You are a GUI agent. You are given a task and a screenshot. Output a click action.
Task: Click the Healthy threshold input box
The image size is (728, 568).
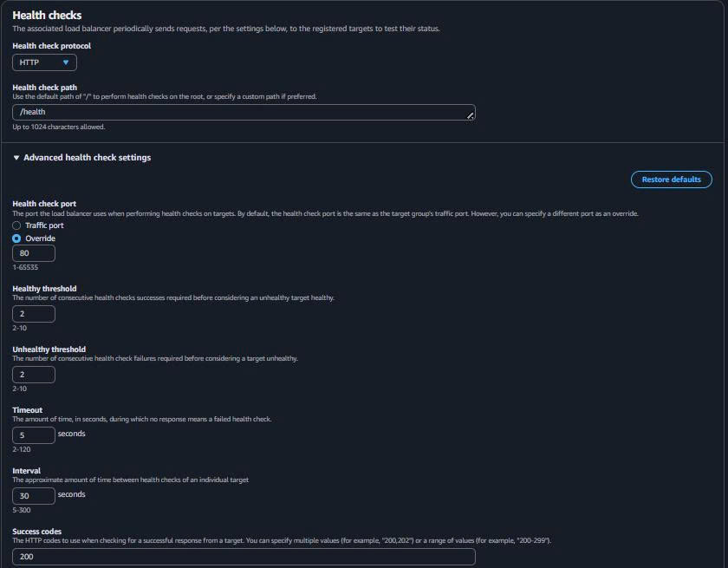(x=34, y=314)
